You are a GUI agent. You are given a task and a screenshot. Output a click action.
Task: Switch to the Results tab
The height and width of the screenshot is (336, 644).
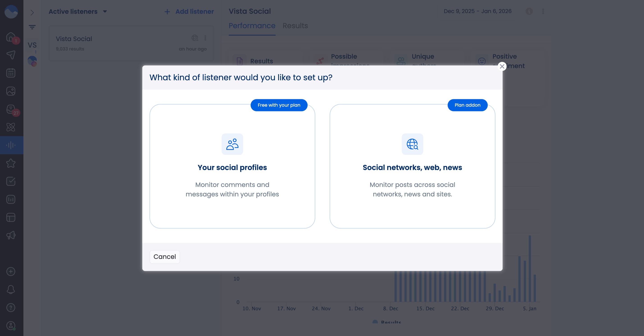click(x=295, y=25)
